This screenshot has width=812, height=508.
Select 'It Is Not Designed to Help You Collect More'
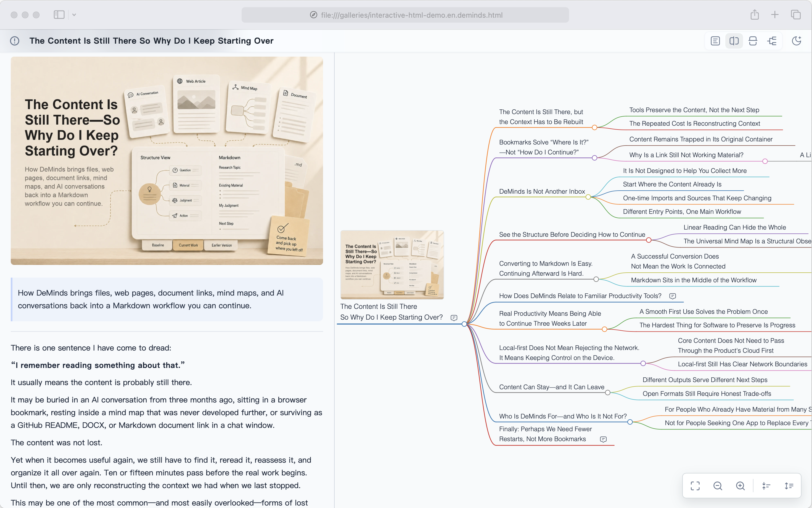coord(685,171)
